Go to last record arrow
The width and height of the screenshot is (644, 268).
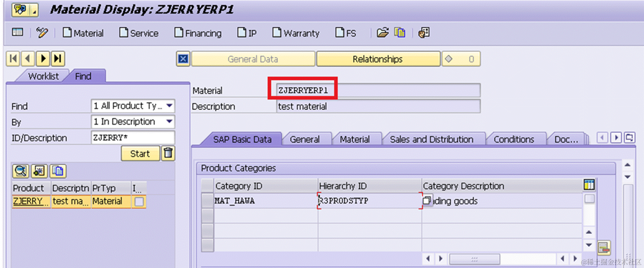pyautogui.click(x=58, y=58)
